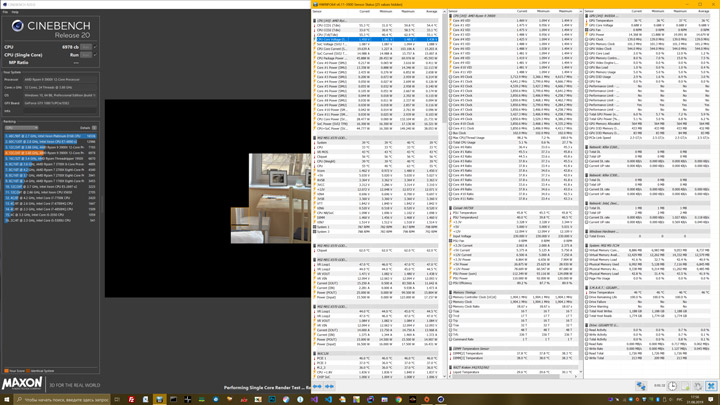Viewport: 720px width, 405px height.
Task: Click the Cinebench logo sphere icon
Action: (x=17, y=26)
